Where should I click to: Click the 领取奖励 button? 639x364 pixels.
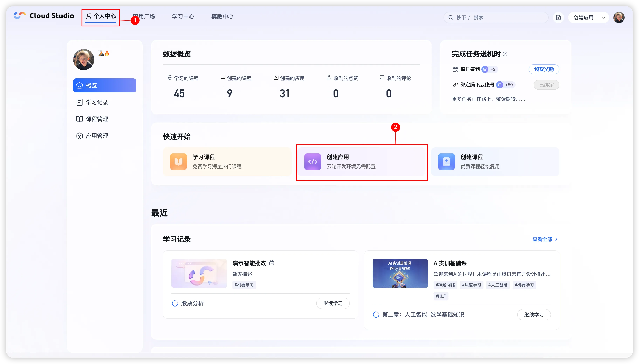[x=544, y=70]
